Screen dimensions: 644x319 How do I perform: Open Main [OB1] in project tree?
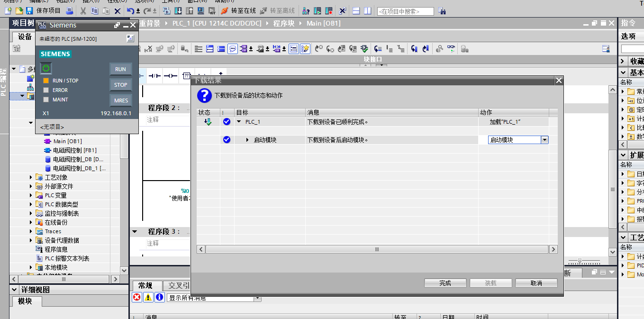pyautogui.click(x=67, y=141)
